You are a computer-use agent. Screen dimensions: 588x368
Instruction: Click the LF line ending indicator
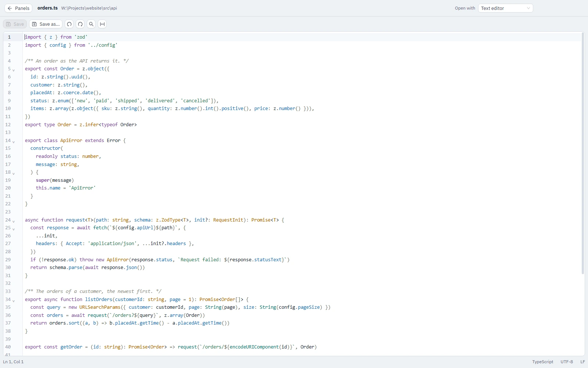pyautogui.click(x=582, y=362)
